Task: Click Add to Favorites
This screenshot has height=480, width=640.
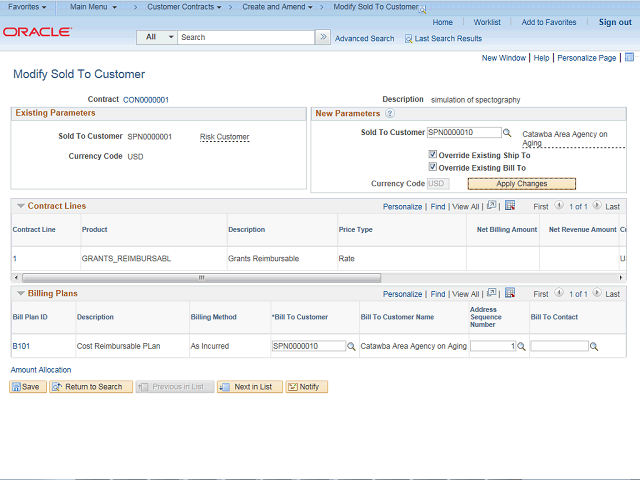Action: tap(549, 22)
